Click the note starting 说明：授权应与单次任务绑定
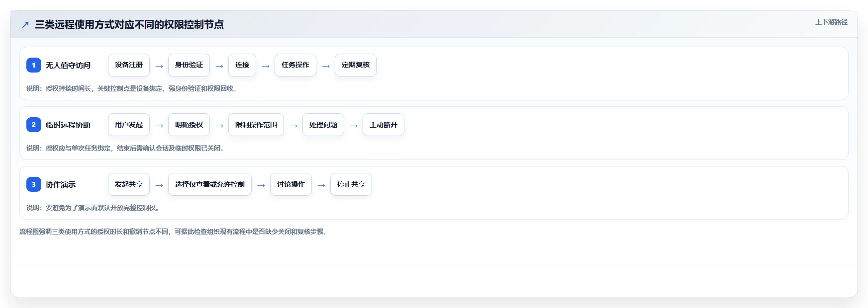 [126, 148]
